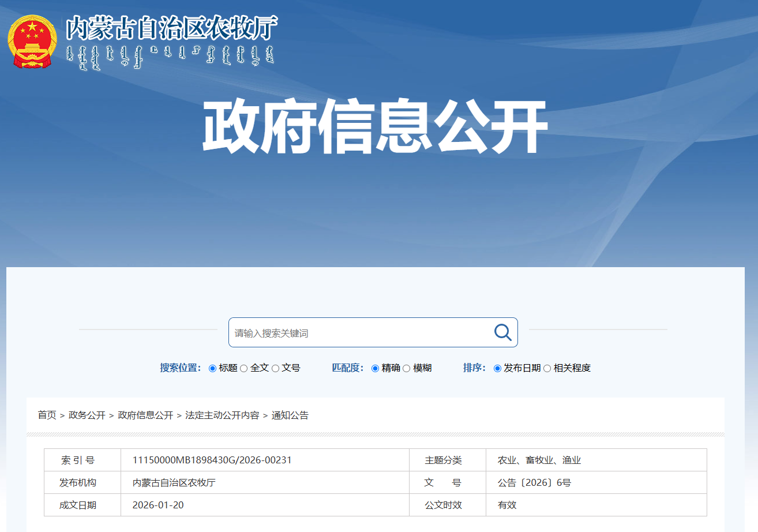Select the 全文 search position radio
The image size is (758, 532).
coord(244,368)
